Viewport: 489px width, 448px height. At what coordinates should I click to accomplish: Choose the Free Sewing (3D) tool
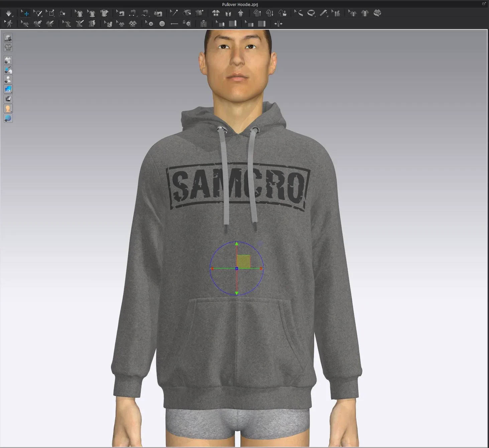coord(145,13)
